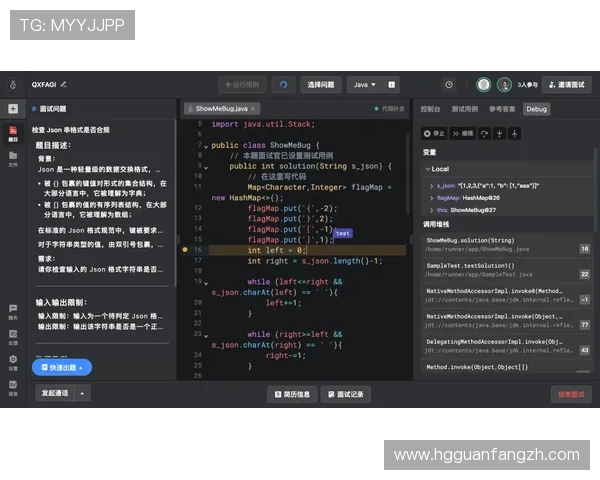Viewport: 600px width, 480px height.
Task: Open the 面试记录 interview record button
Action: [x=346, y=394]
